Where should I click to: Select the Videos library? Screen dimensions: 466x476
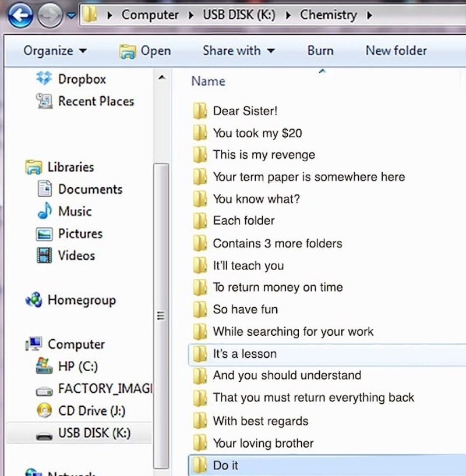(76, 255)
